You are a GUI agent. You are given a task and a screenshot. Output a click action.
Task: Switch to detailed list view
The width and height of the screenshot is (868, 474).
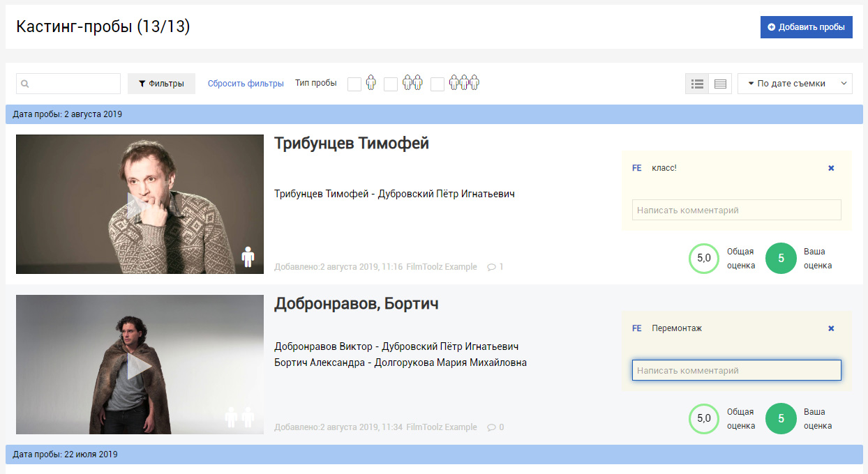click(x=697, y=84)
